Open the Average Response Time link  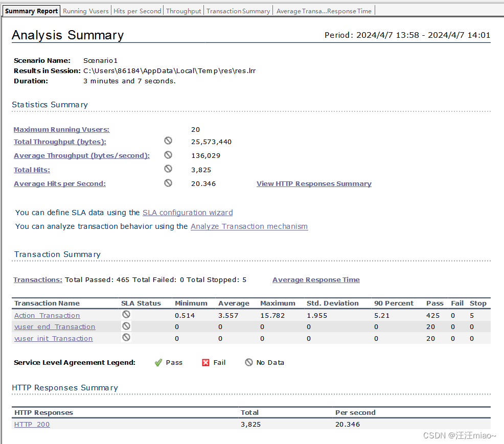(316, 280)
